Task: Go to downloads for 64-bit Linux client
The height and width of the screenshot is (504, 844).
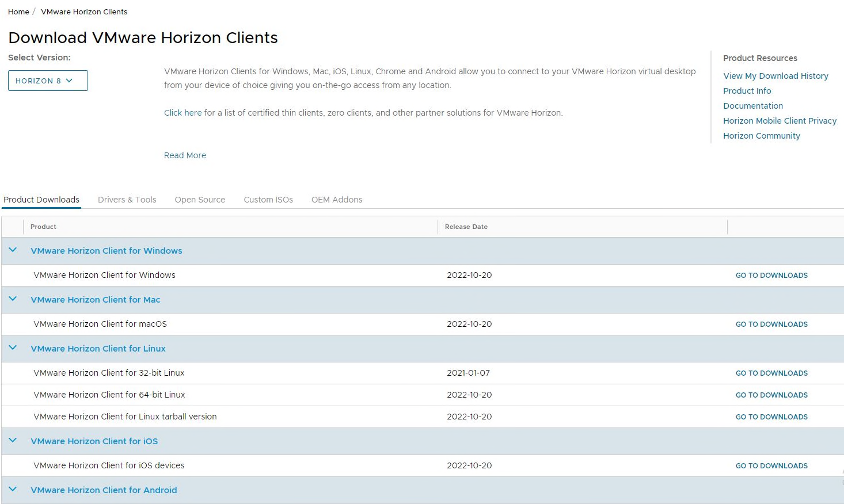Action: (x=771, y=395)
